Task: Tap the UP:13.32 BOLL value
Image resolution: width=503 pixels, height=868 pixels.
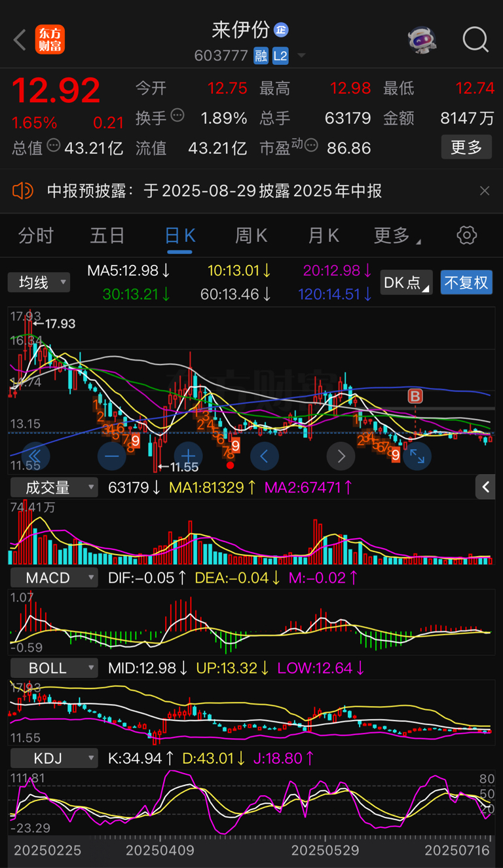Action: [234, 668]
